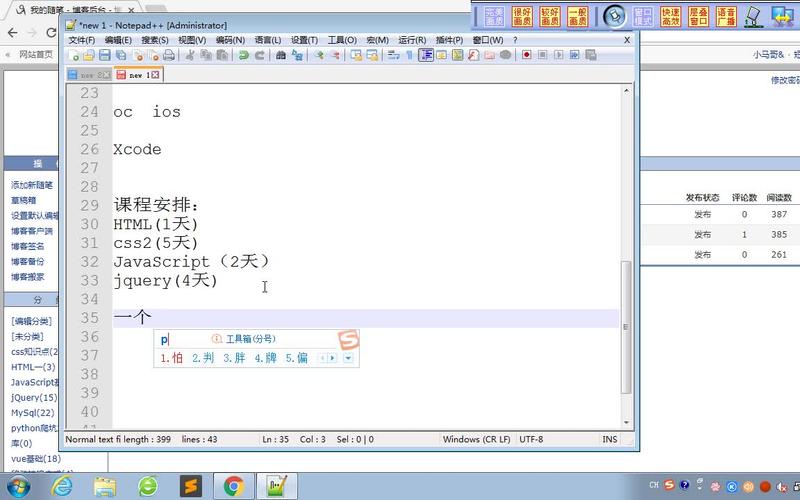
Task: Click the Redo arrow icon
Action: [x=260, y=55]
